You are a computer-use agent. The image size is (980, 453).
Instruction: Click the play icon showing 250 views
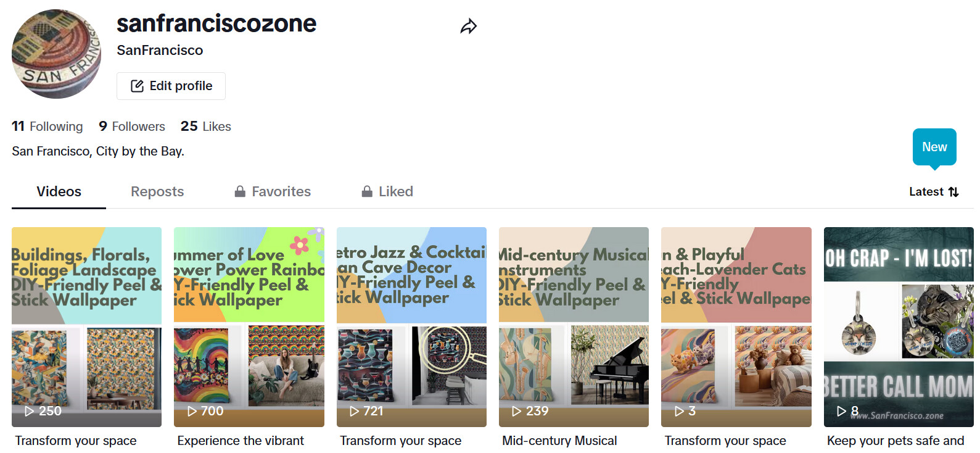(29, 411)
